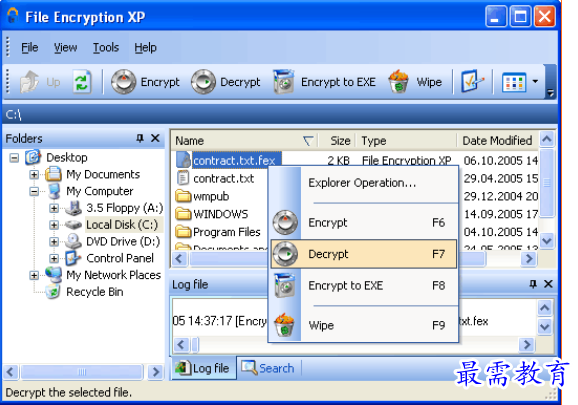Sort by Date Modified column header
The image size is (578, 405).
[498, 141]
